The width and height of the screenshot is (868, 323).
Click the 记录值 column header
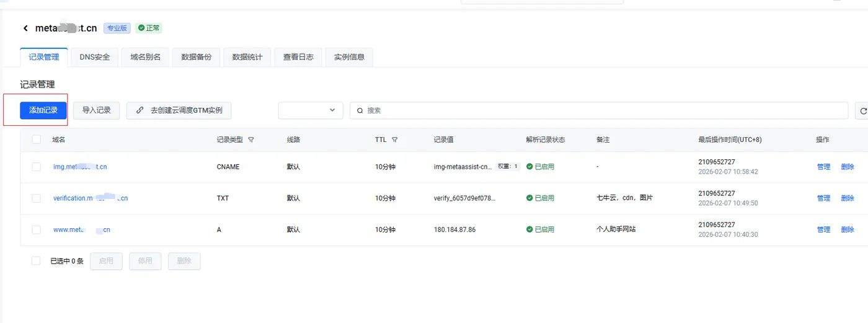(x=444, y=140)
